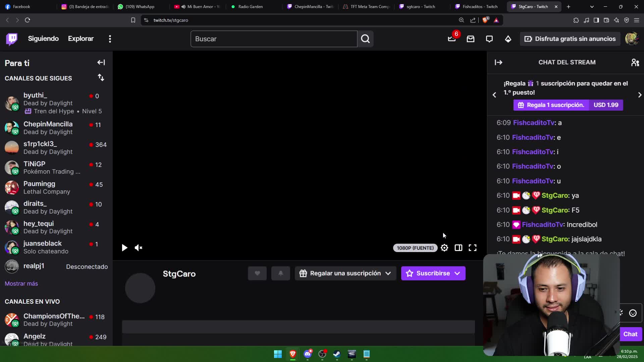Open the Explorar tab

pos(81,39)
